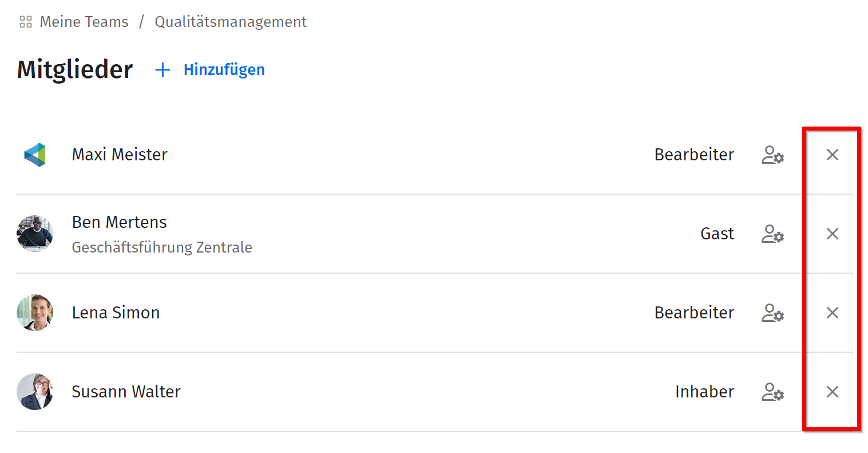Open Ben Mertens' profile picture
This screenshot has height=453, width=868.
(x=35, y=234)
